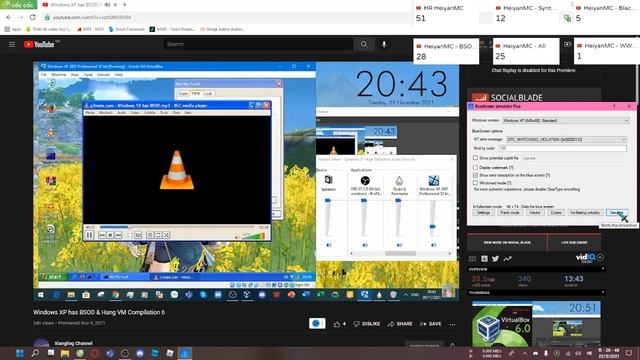Focus the YouTube search box
This screenshot has height=360, width=640.
tap(258, 44)
